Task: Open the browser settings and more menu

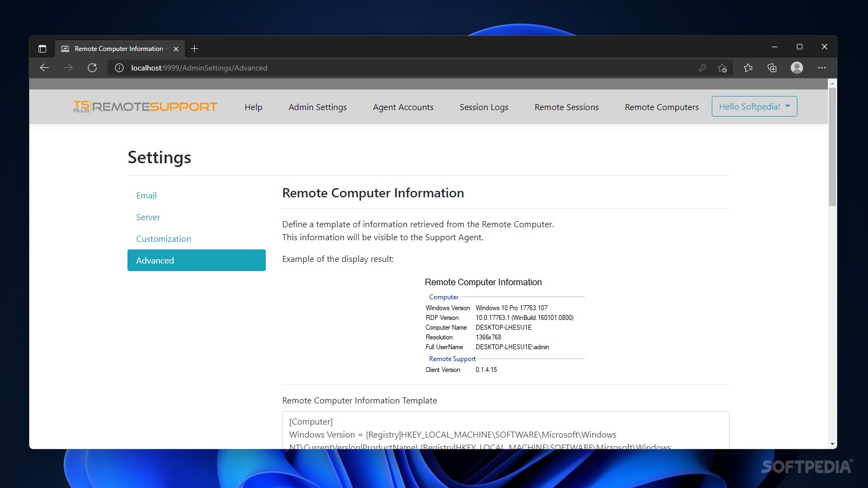Action: click(822, 68)
